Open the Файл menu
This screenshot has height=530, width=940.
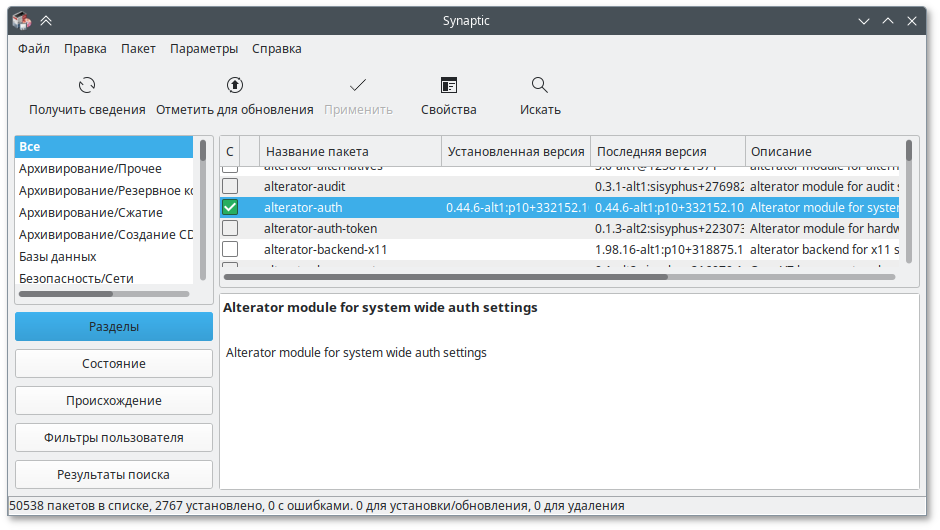point(34,48)
